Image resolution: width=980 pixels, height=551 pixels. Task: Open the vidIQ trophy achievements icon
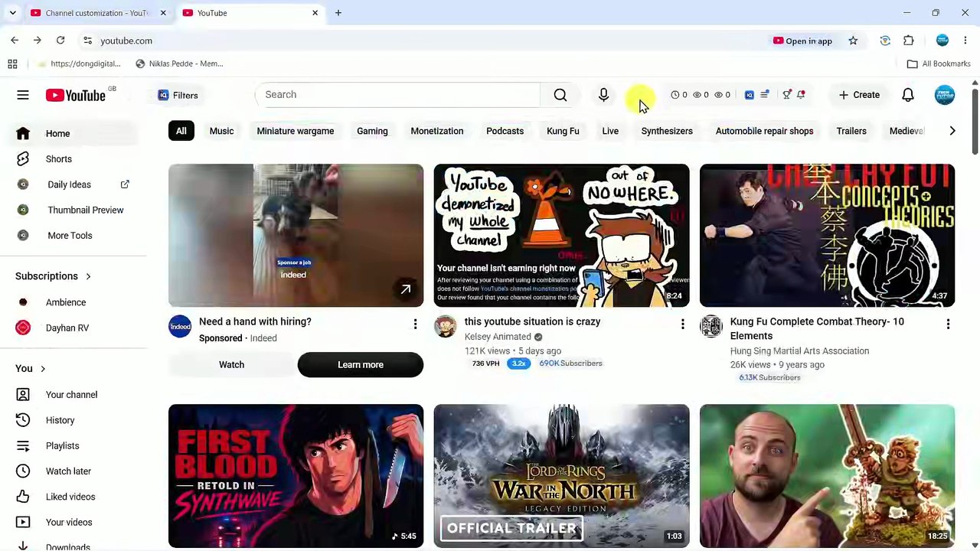[x=786, y=95]
